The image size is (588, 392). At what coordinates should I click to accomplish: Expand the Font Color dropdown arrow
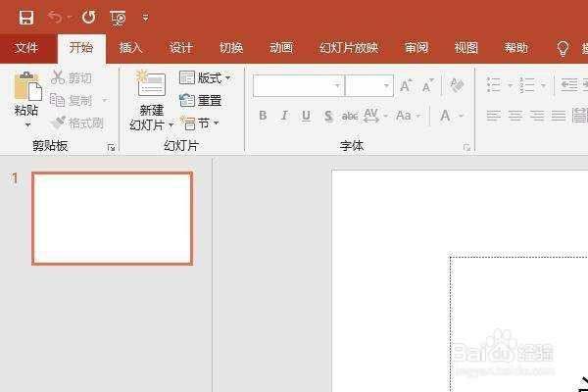pos(462,116)
